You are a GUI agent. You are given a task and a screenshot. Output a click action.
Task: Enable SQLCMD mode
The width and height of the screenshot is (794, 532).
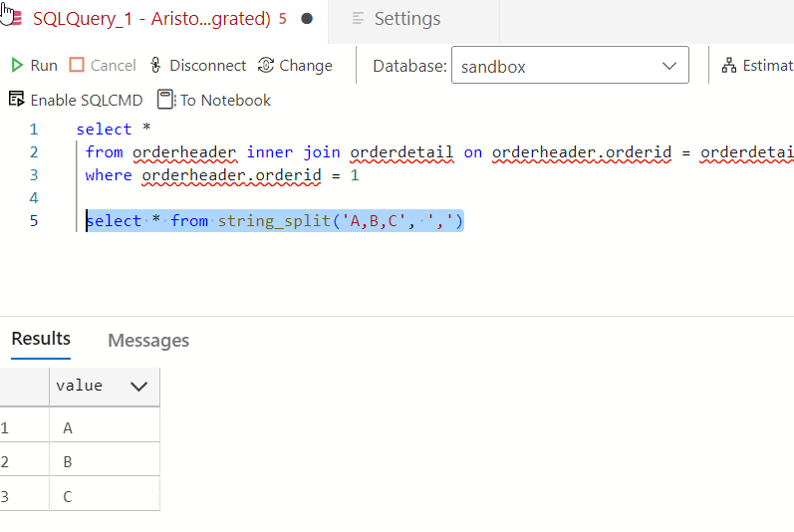tap(76, 100)
